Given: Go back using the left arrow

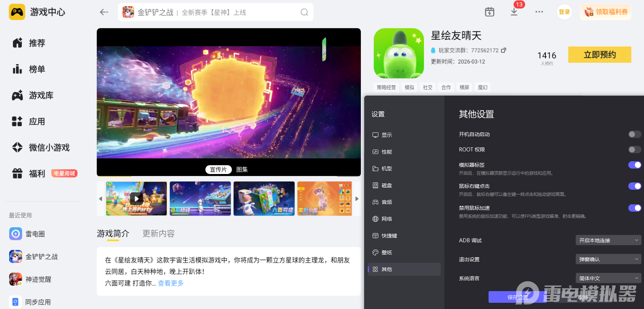Looking at the screenshot, I should coord(104,12).
